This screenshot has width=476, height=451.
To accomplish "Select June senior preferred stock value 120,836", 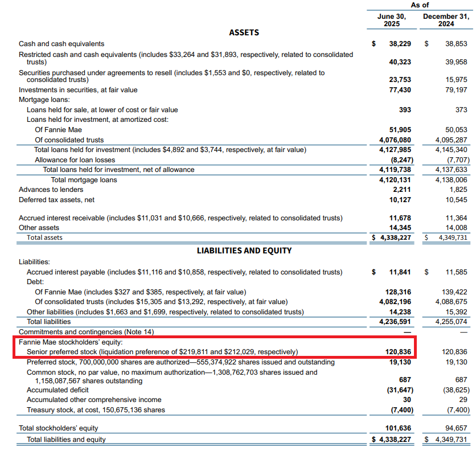I will (x=399, y=352).
